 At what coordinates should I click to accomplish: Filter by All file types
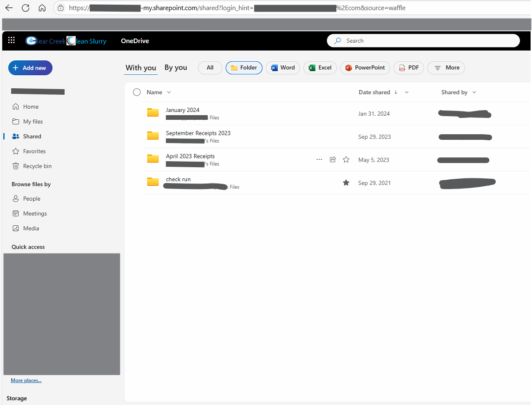[210, 67]
